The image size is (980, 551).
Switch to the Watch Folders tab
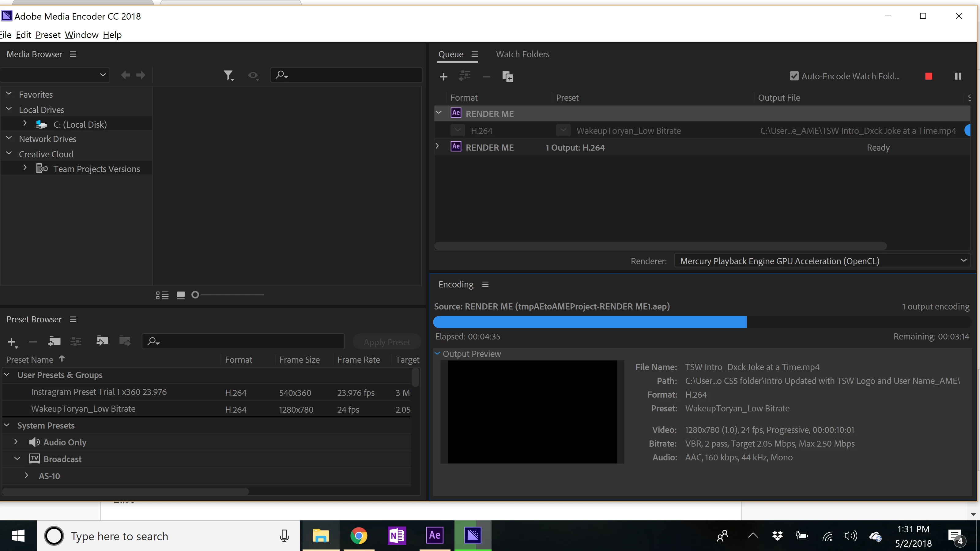[x=522, y=54]
